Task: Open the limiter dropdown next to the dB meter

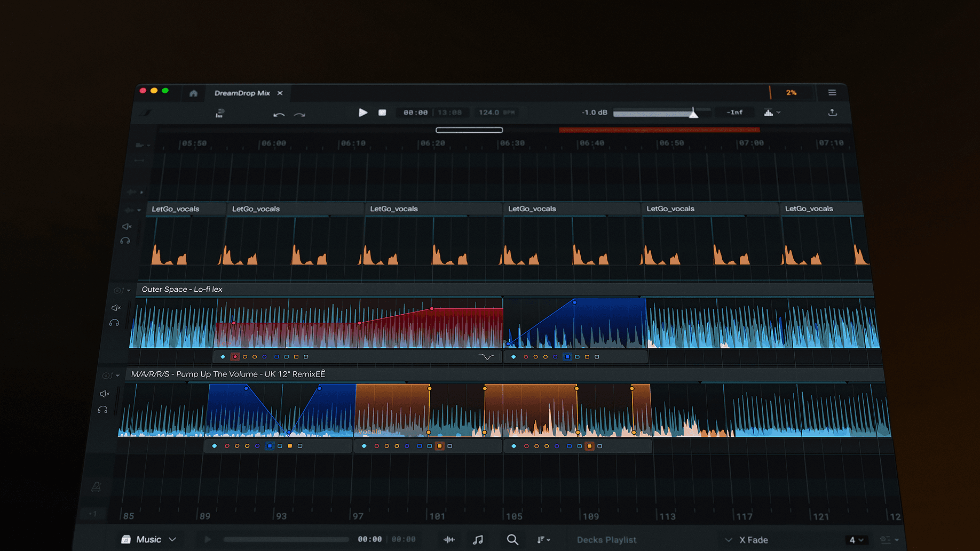Action: (x=772, y=113)
